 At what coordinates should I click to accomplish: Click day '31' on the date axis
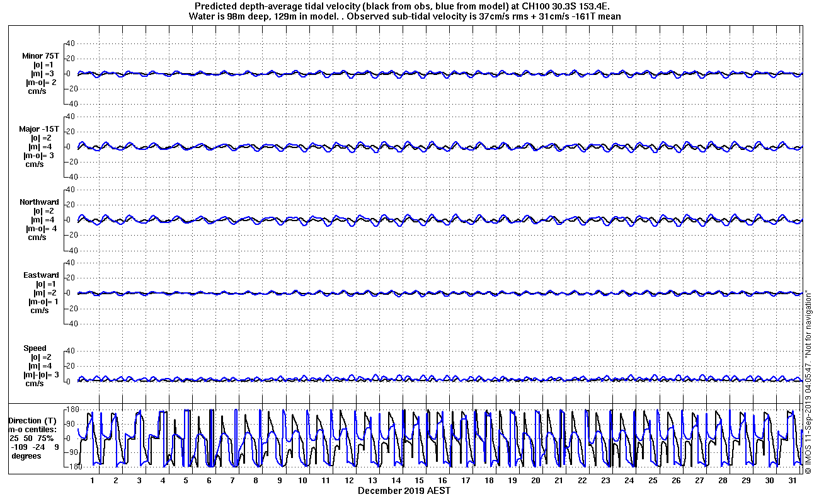coord(793,481)
